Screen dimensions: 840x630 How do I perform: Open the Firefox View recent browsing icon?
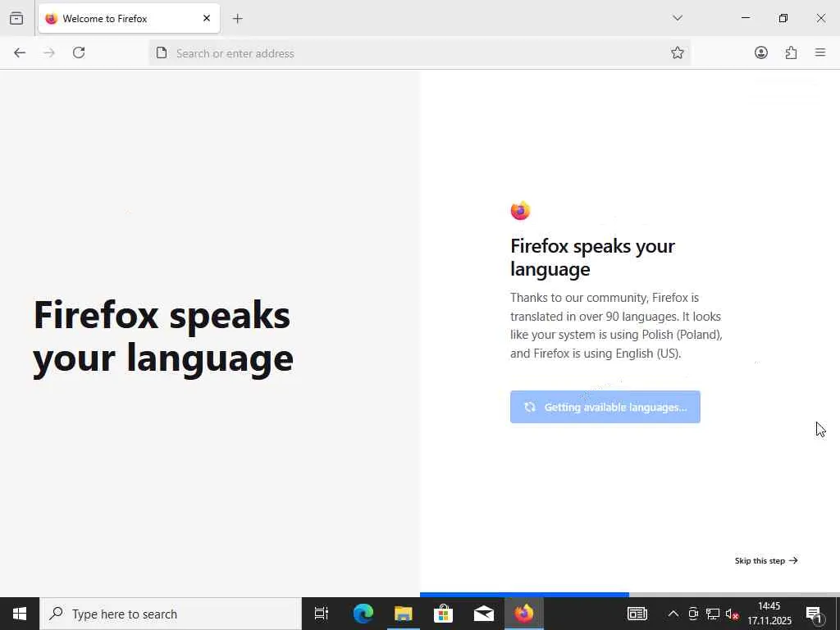(x=16, y=18)
